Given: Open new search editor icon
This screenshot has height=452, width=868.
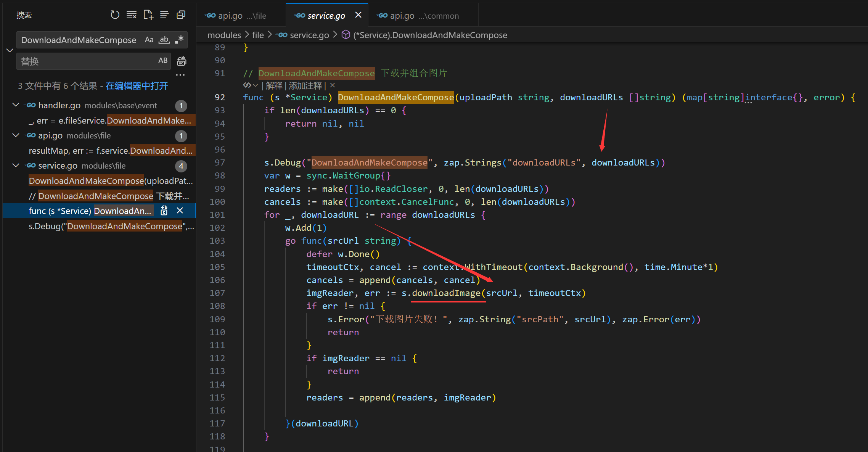Looking at the screenshot, I should pyautogui.click(x=148, y=15).
